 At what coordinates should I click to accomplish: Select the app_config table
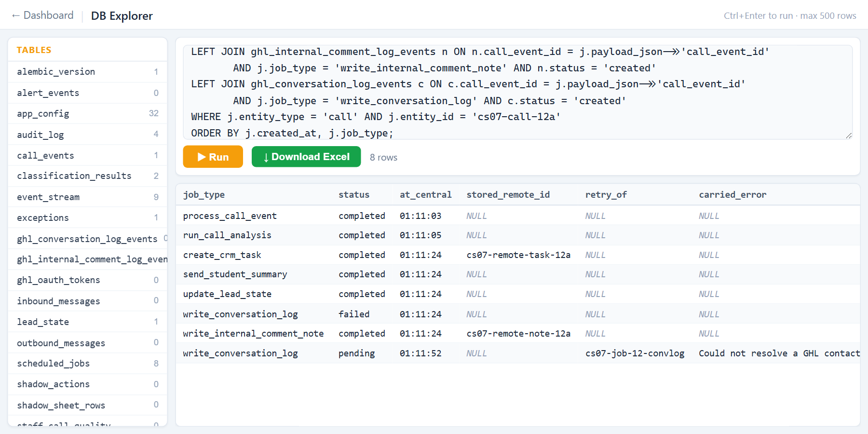(88, 113)
